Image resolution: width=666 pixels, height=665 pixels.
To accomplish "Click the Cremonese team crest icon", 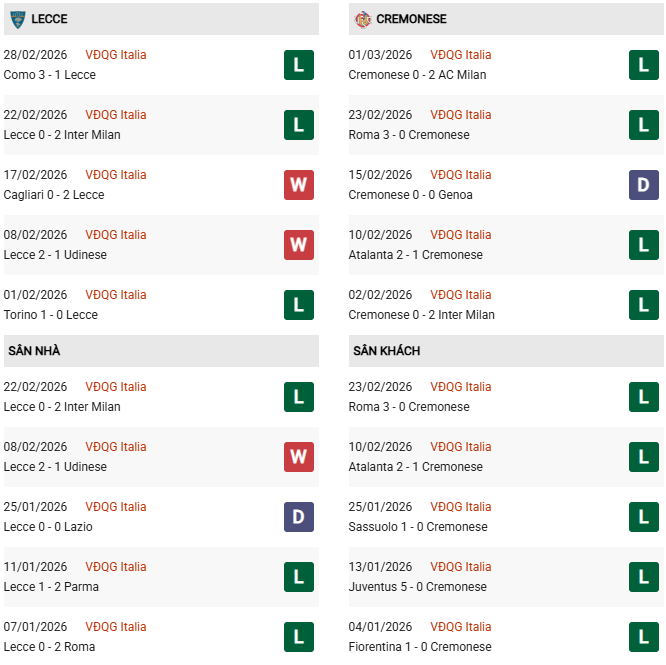I will 362,19.
